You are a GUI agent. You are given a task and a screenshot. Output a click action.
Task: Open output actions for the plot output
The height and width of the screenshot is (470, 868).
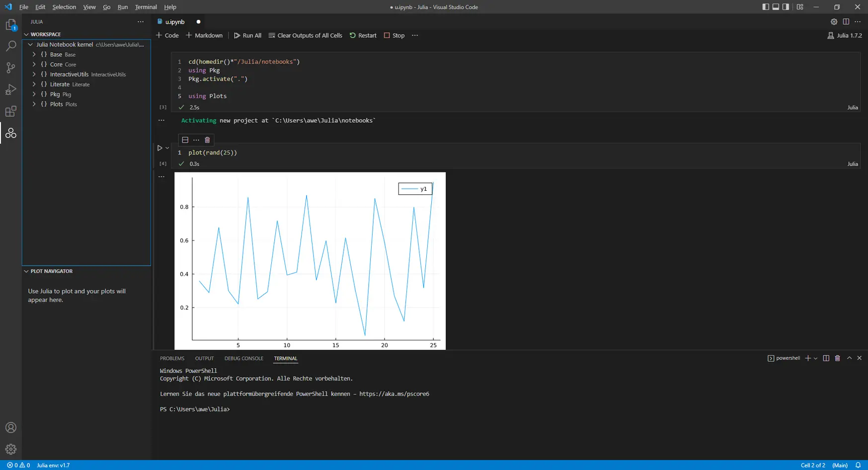(x=161, y=177)
